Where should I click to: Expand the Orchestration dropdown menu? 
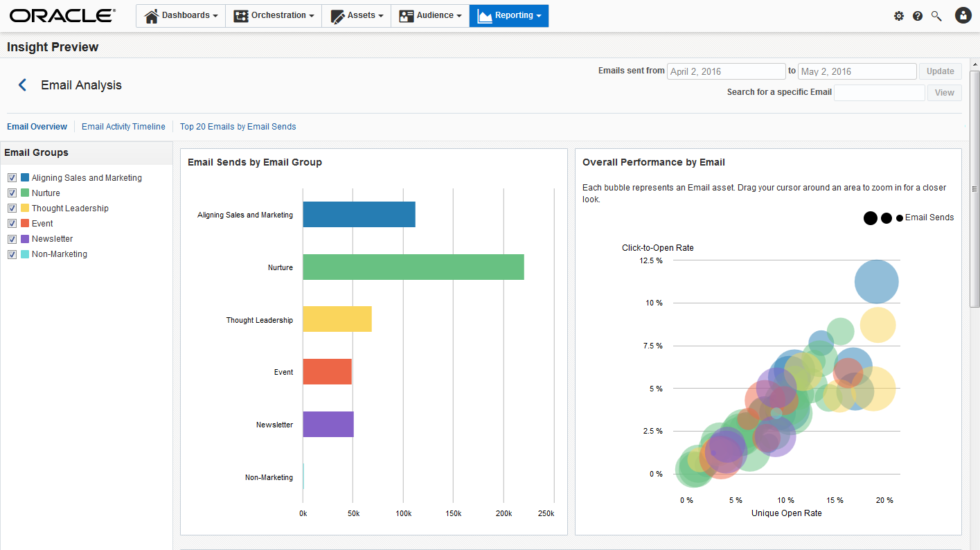[274, 16]
